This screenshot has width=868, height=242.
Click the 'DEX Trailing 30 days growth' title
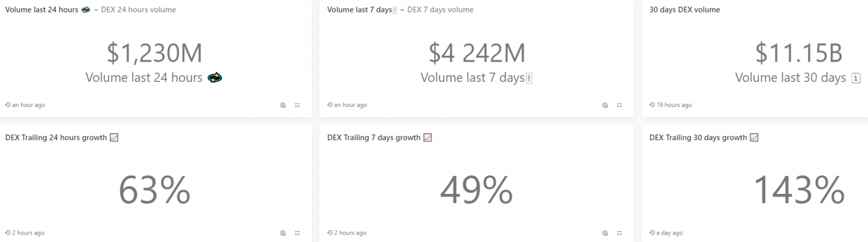[698, 137]
